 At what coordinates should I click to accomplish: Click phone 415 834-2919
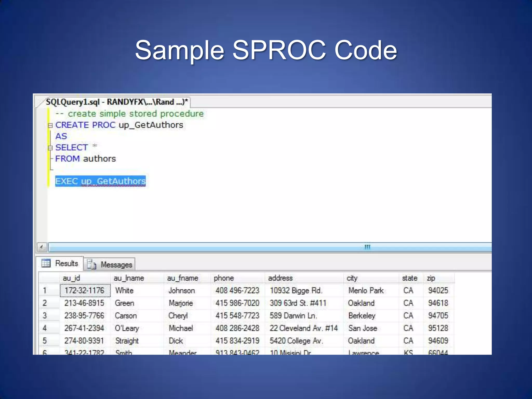(237, 341)
